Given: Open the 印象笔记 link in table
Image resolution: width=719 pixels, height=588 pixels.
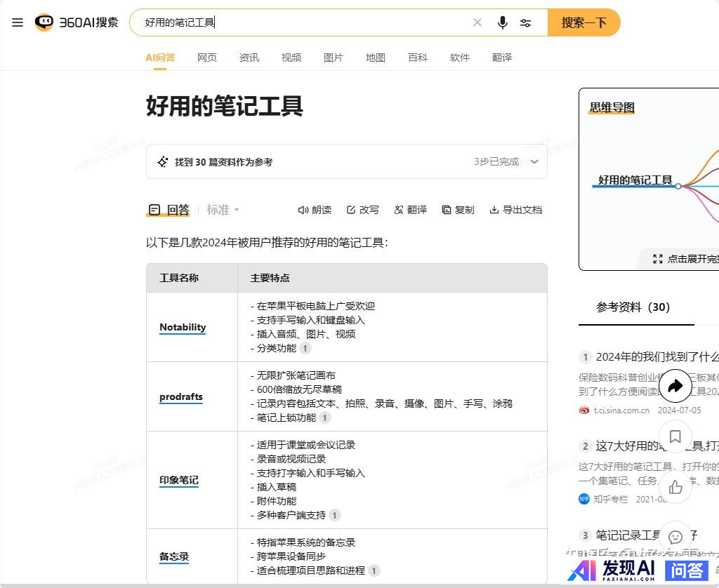Looking at the screenshot, I should coord(178,481).
